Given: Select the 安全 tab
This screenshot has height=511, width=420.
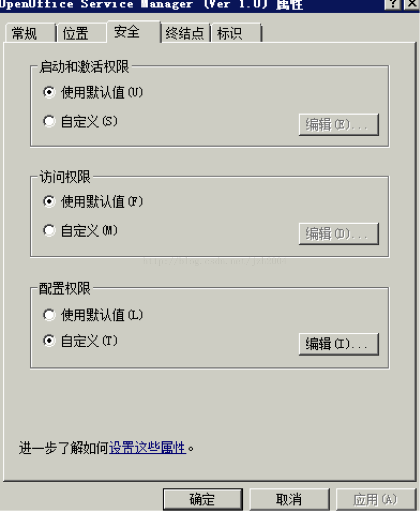Looking at the screenshot, I should (x=127, y=32).
